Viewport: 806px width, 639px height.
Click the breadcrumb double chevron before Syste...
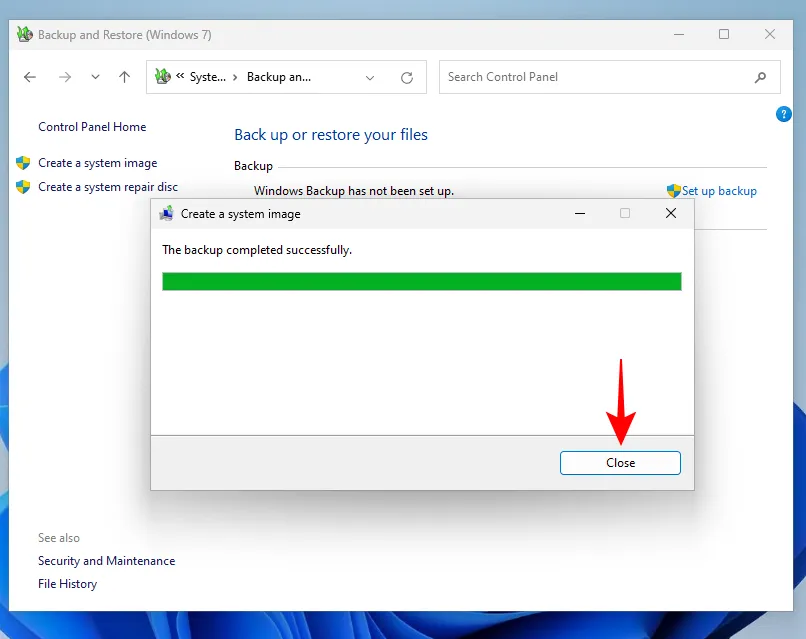point(180,76)
